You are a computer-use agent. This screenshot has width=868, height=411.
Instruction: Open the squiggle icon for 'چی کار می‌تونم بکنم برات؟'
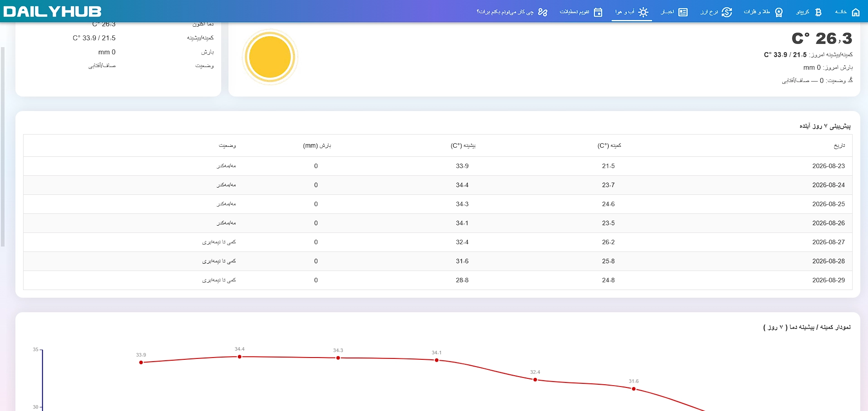click(x=543, y=12)
